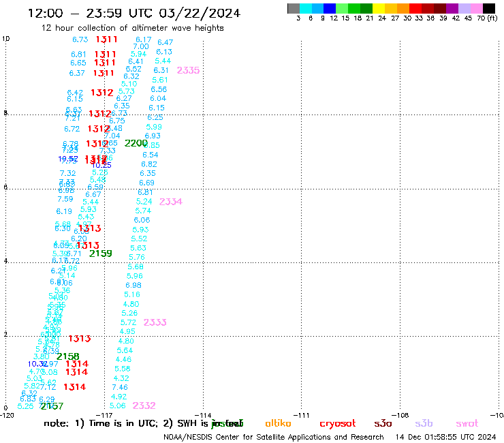Click the wave height value '7.00'

(141, 46)
